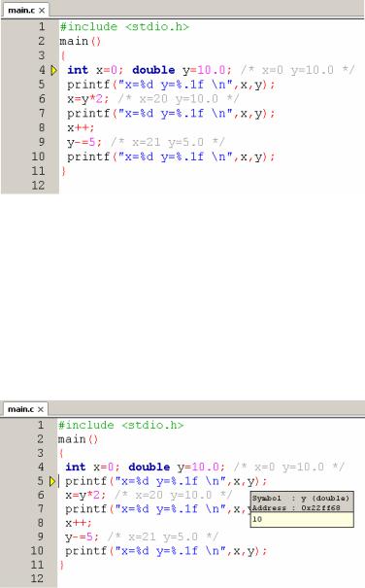Click line number 11 in the lower editor gutter

click(37, 565)
